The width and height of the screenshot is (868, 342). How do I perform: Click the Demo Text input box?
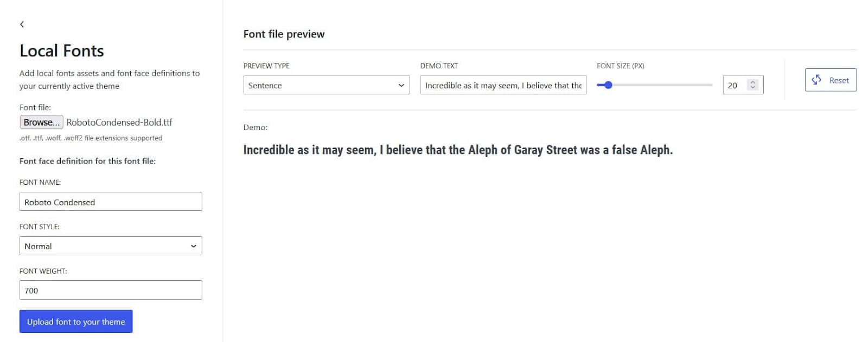tap(503, 85)
